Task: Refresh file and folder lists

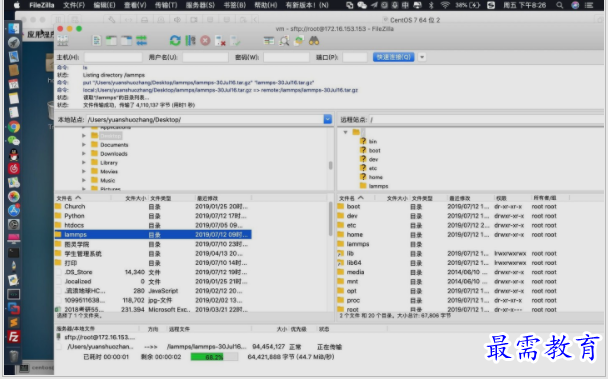Action: click(x=175, y=41)
